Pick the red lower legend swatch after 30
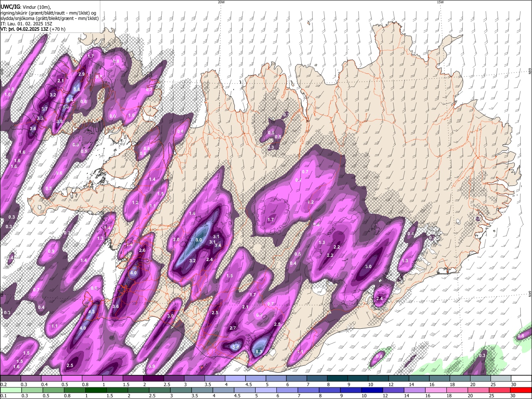This screenshot has height=399, width=532. click(x=521, y=390)
